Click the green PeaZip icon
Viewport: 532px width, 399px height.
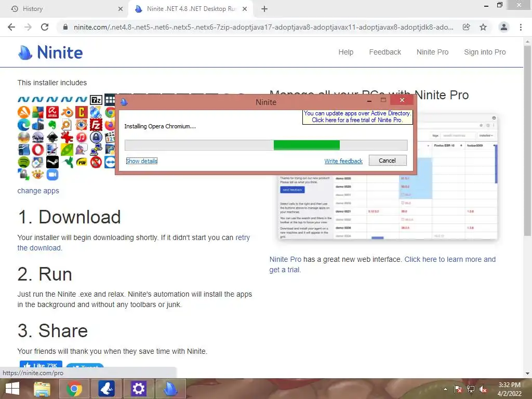click(67, 150)
